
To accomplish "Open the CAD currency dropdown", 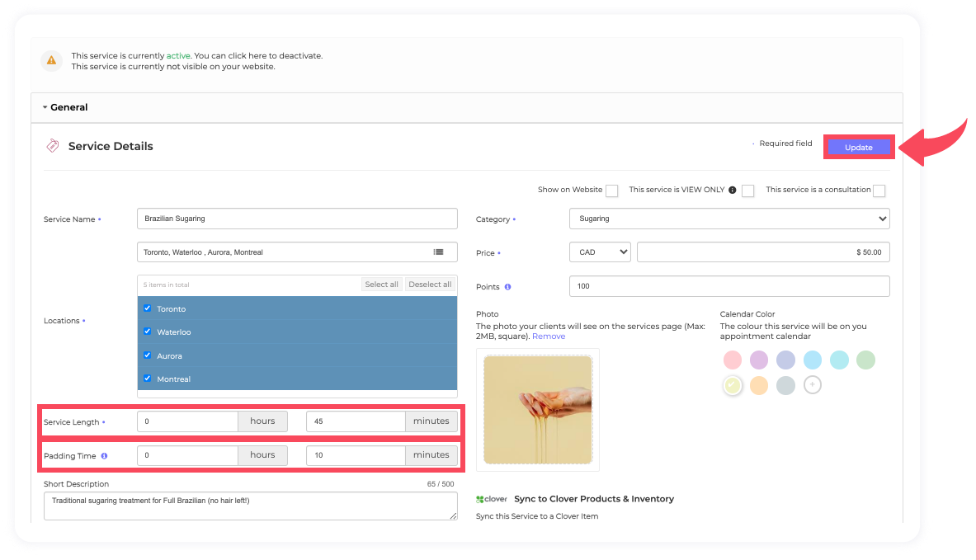I will [600, 252].
